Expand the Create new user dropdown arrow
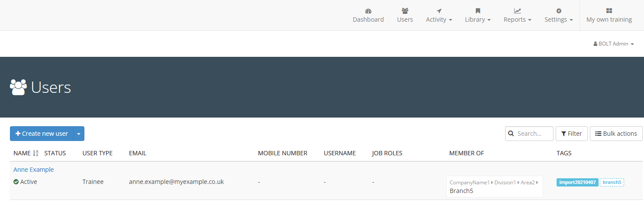 tap(79, 134)
